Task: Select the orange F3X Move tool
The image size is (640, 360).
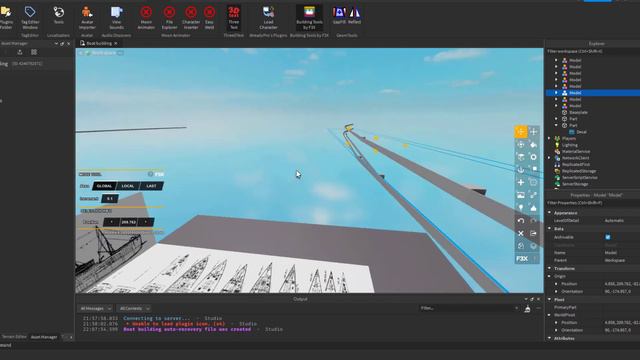Action: (521, 132)
